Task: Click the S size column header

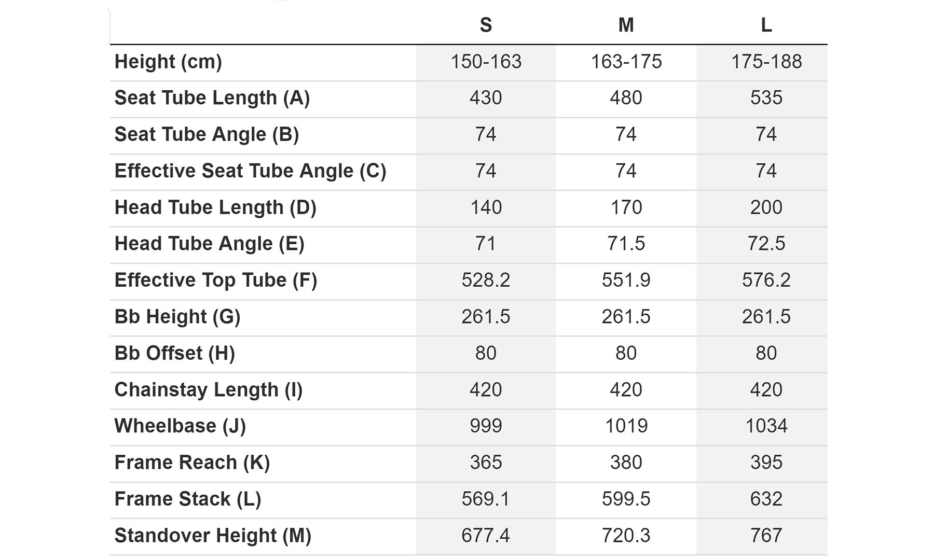Action: [x=486, y=25]
